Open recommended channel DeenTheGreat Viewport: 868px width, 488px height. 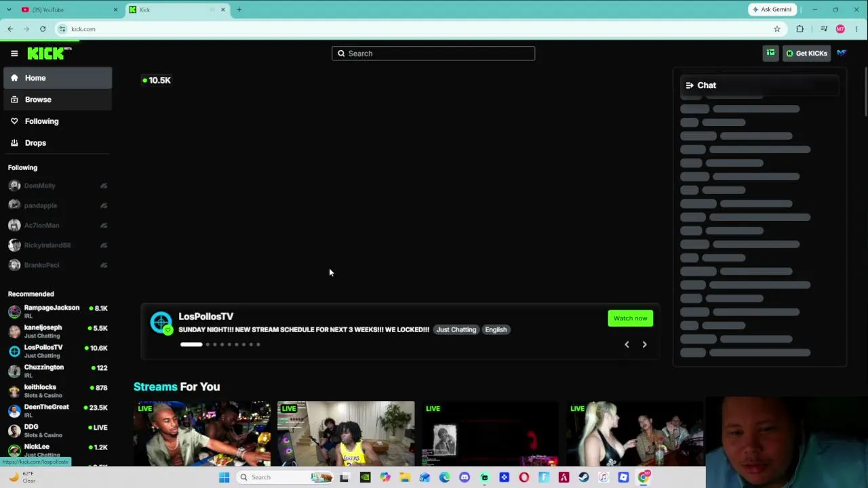(x=58, y=411)
